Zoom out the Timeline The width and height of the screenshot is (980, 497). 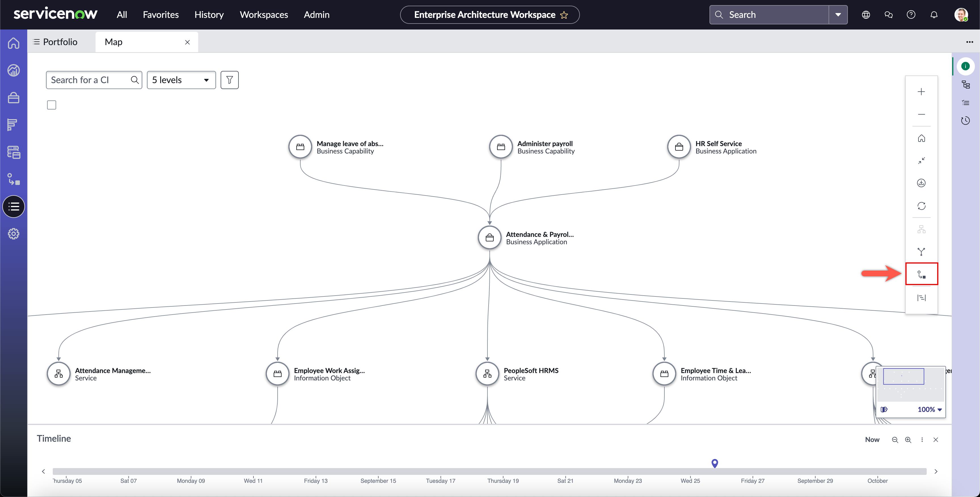[x=895, y=439]
